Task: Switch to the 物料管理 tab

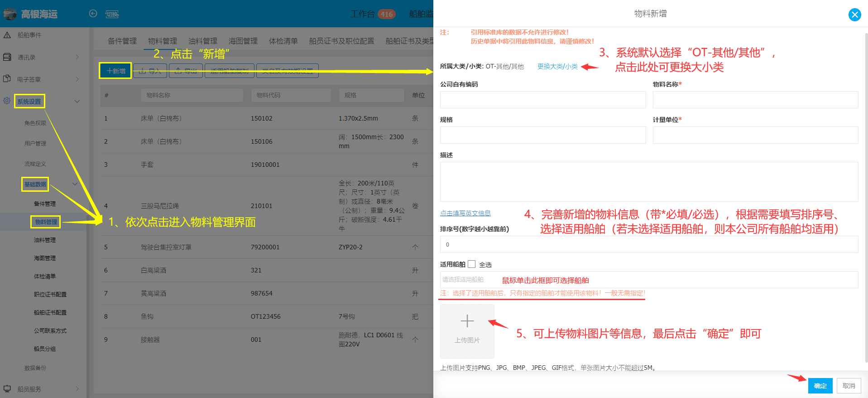Action: pos(163,41)
